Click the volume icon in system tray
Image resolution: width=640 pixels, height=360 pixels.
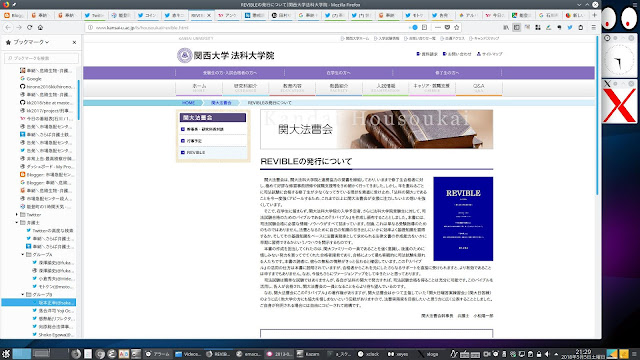547,354
